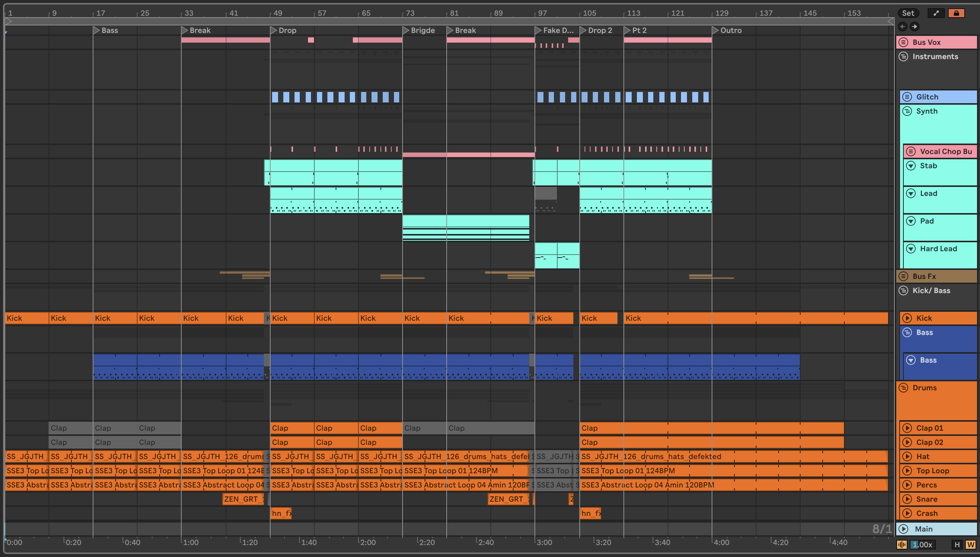Unfold the Hard Lead track arrow
The image size is (980, 557).
(911, 249)
